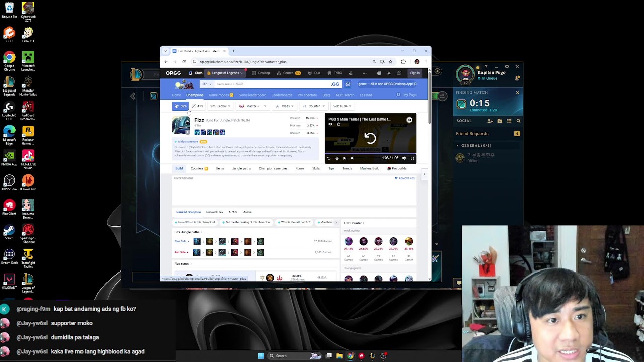Select the Ranked Flex tab
This screenshot has width=644, height=362.
pyautogui.click(x=214, y=212)
